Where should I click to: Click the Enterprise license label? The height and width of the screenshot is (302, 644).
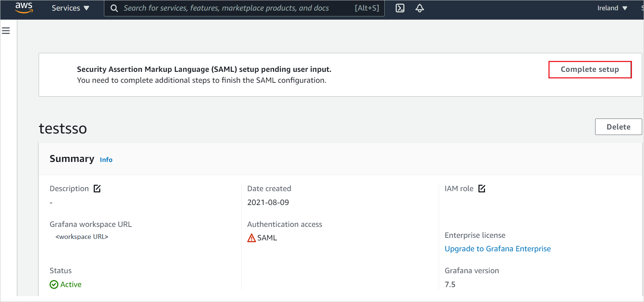point(475,235)
